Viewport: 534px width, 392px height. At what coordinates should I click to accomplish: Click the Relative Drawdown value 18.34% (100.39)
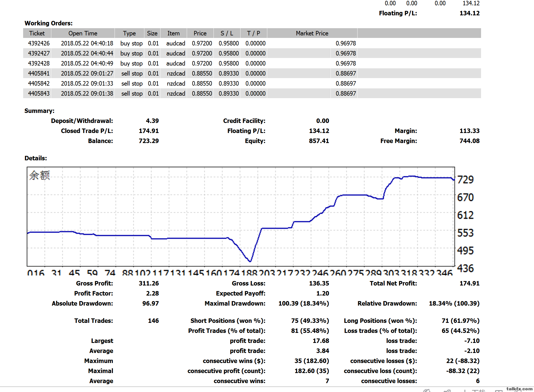pyautogui.click(x=454, y=303)
